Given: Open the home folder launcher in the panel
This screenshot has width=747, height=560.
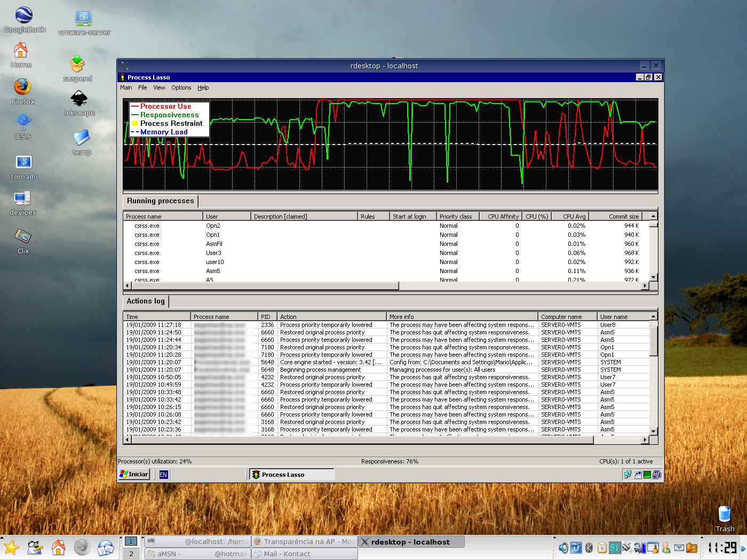Looking at the screenshot, I should (58, 547).
